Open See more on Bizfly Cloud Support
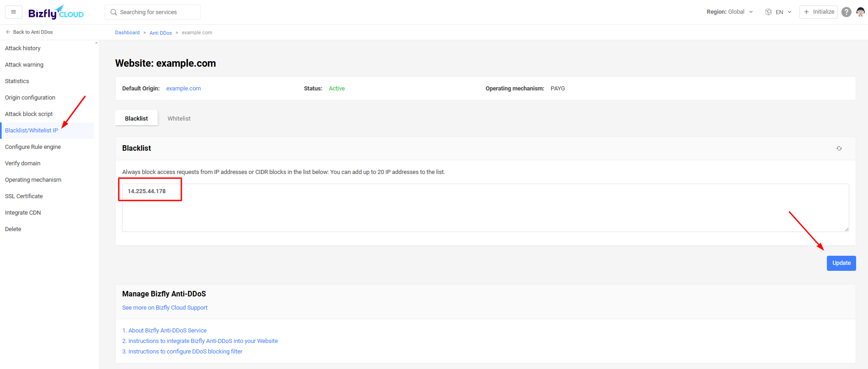The height and width of the screenshot is (369, 868). point(165,308)
